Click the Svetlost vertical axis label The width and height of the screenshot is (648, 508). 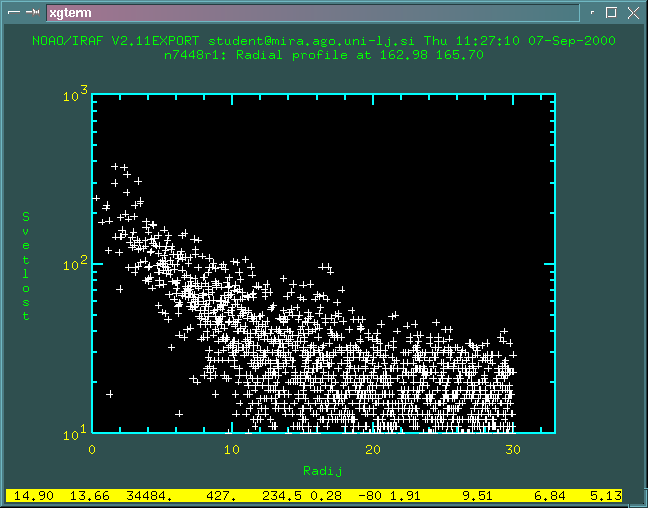point(26,266)
